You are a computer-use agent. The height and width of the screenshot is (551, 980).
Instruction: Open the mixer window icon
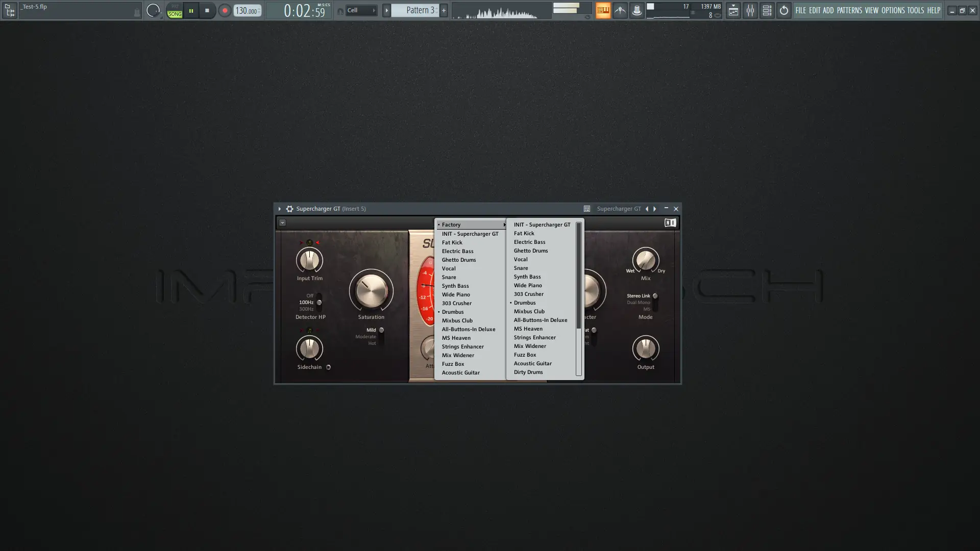(x=750, y=10)
